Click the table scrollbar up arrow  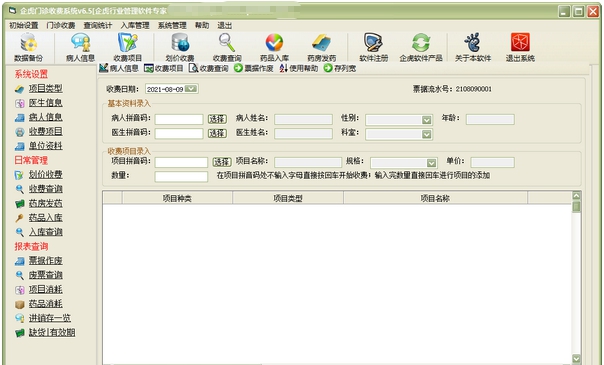(576, 196)
